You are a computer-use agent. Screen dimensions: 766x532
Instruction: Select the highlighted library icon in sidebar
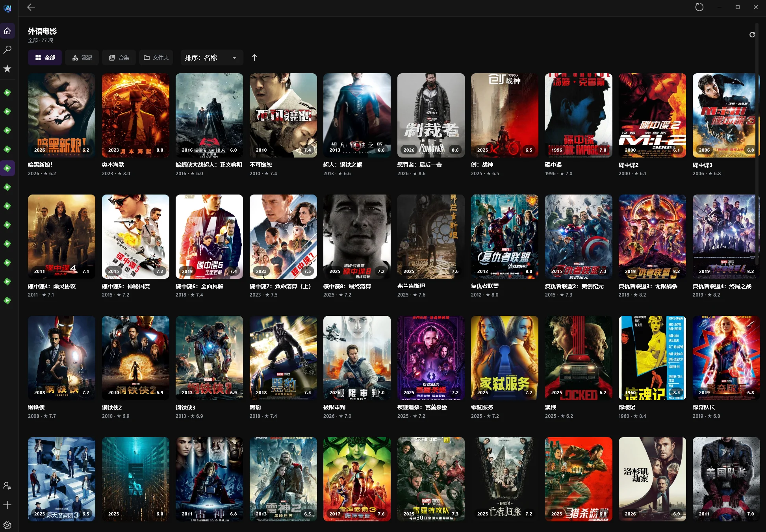coord(7,168)
